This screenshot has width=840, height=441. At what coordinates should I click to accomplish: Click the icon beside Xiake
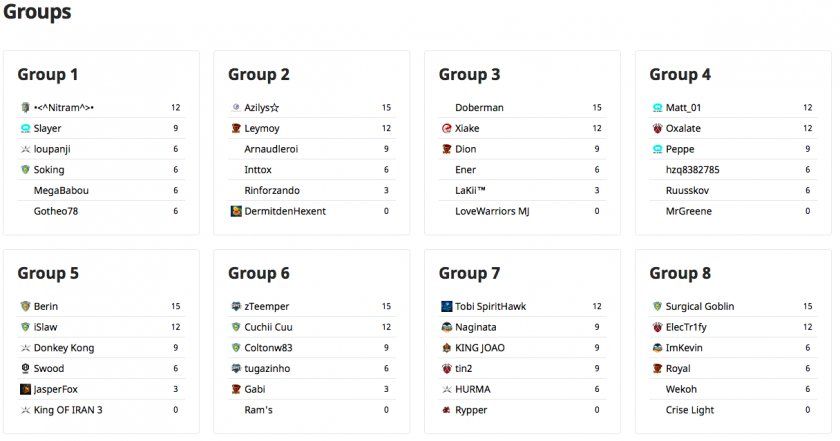[447, 128]
